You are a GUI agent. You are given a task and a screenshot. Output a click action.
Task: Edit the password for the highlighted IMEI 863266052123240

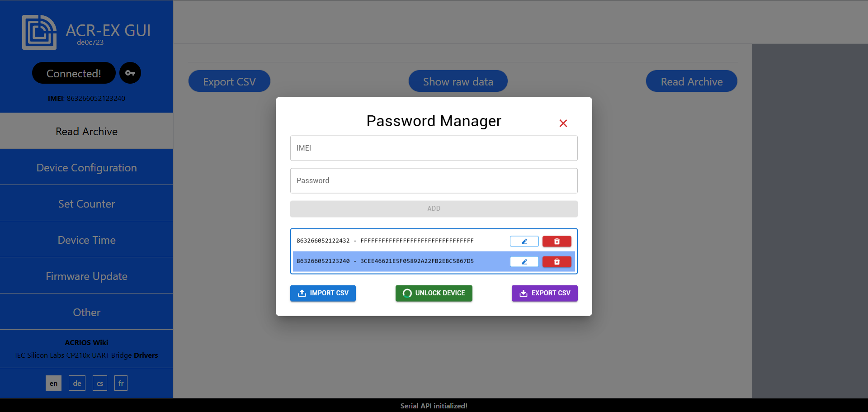524,261
